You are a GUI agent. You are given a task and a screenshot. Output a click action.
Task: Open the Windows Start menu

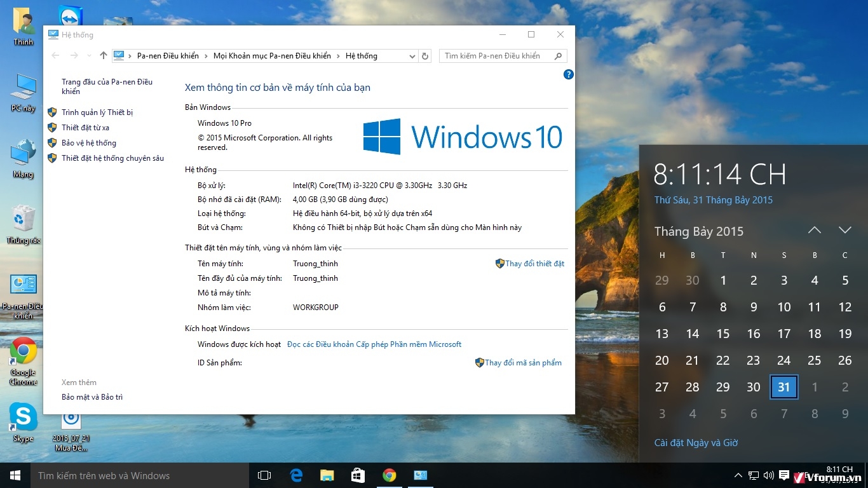tap(15, 475)
